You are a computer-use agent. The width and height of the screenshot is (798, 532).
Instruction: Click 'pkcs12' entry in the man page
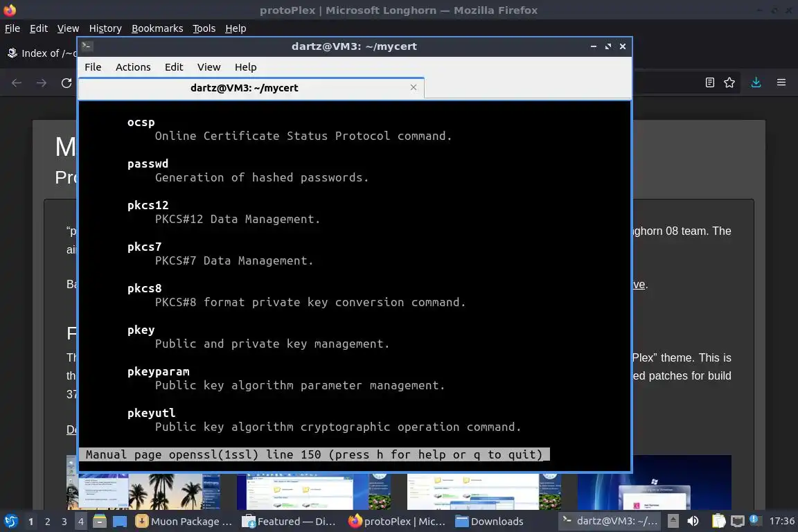(x=148, y=205)
